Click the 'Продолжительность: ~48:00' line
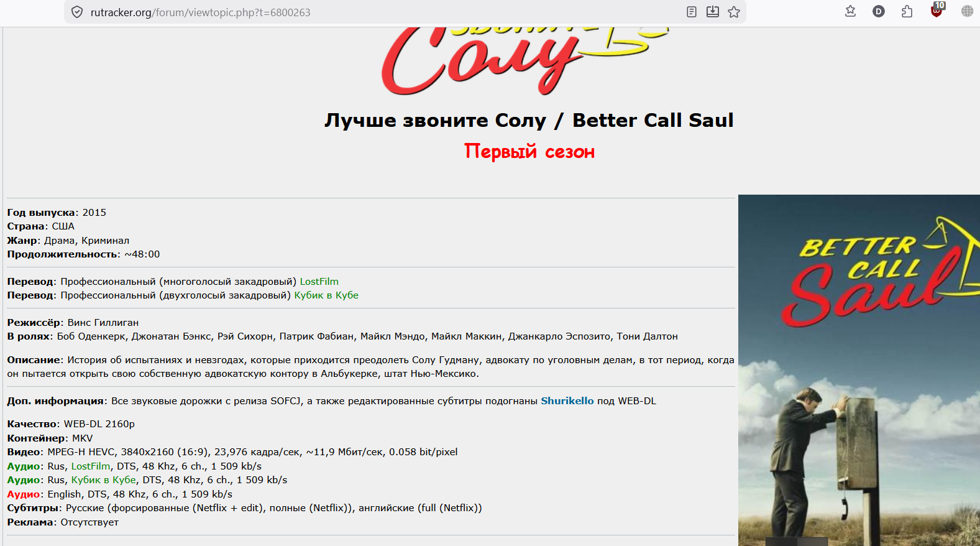The width and height of the screenshot is (980, 546). point(83,254)
